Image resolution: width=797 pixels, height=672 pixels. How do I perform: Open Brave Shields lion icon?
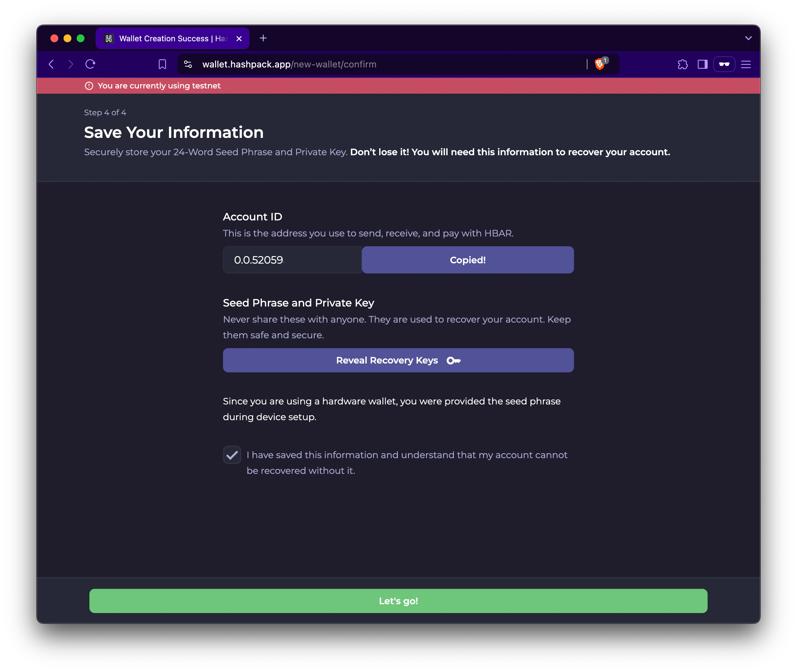599,64
